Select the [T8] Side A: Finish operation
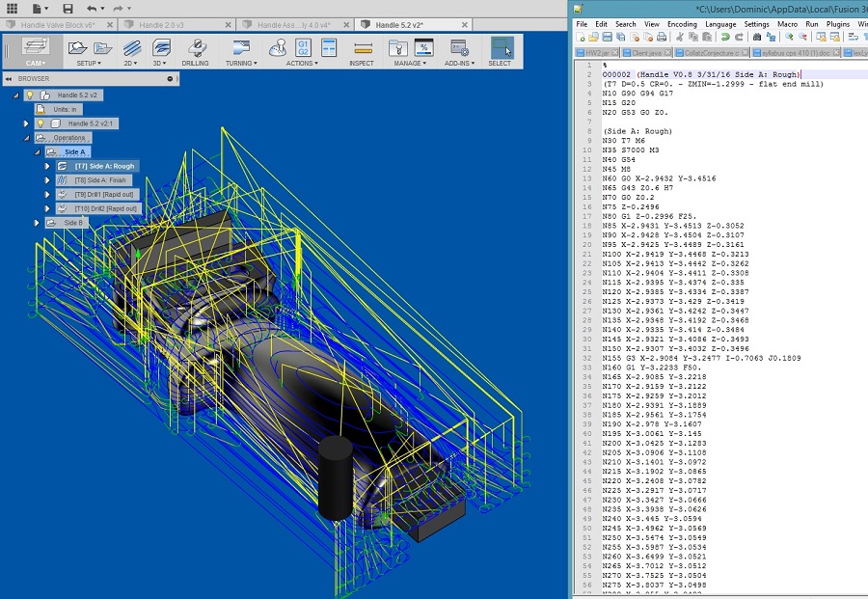 coord(100,180)
